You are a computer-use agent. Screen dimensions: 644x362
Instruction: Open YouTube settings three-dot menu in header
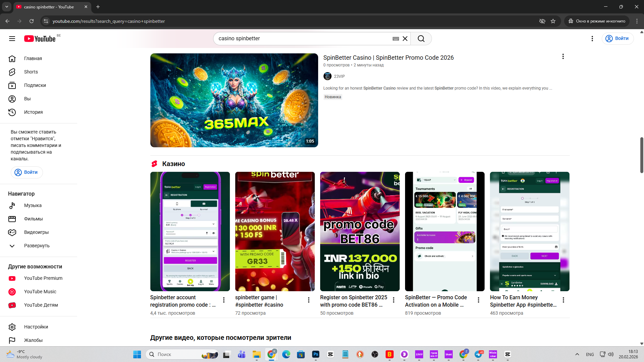point(592,39)
